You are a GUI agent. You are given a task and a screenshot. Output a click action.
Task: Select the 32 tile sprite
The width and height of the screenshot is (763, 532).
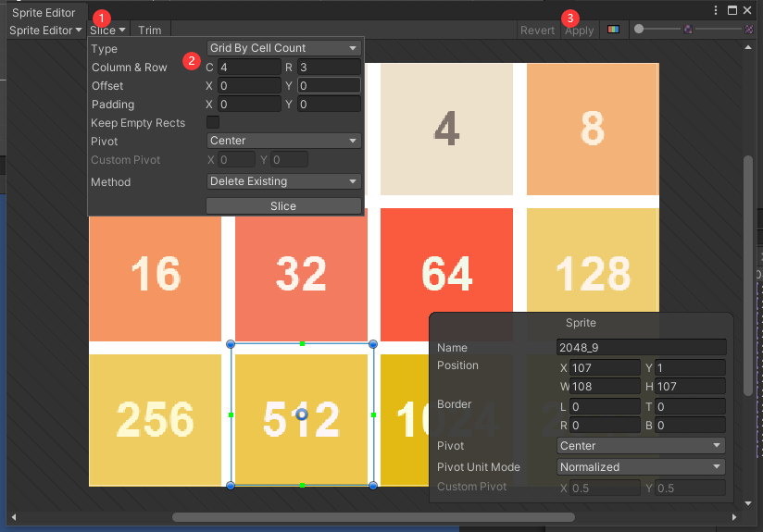[301, 278]
